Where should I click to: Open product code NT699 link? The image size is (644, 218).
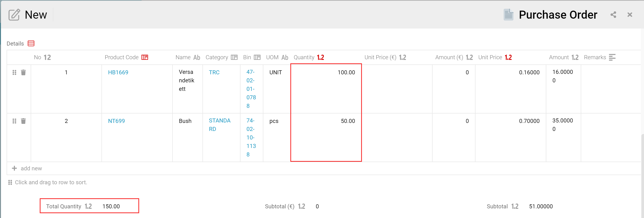click(116, 121)
